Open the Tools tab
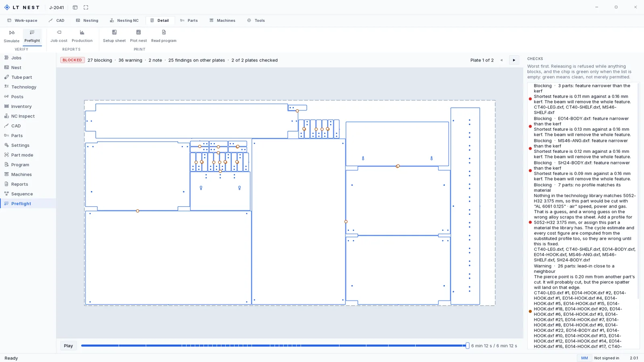Viewport: 644px width, 362px height. [256, 21]
